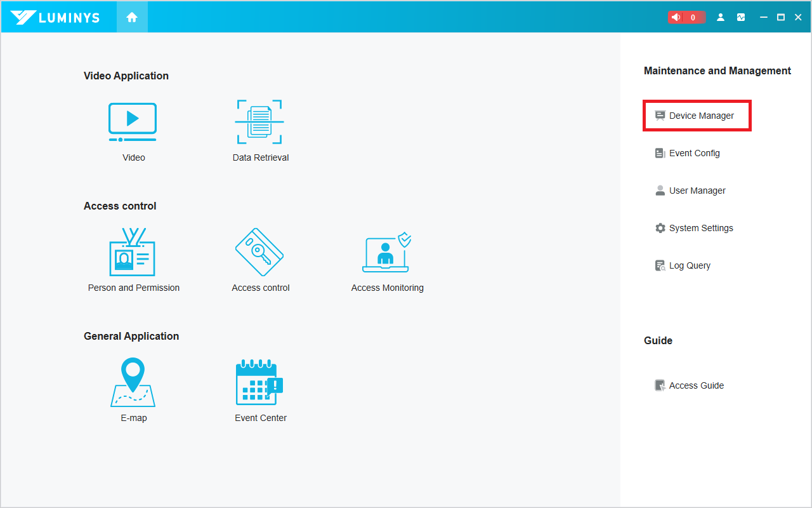
Task: Open the E-map location icon
Action: (133, 382)
